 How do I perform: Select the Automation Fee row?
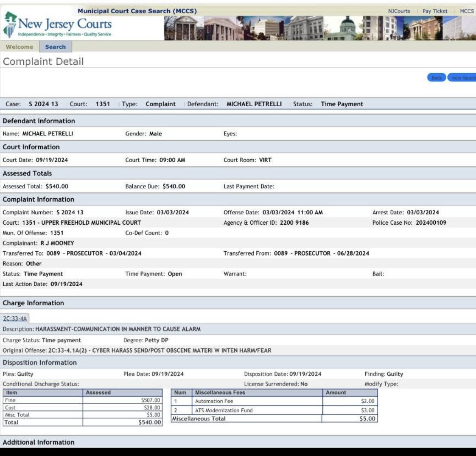(275, 401)
